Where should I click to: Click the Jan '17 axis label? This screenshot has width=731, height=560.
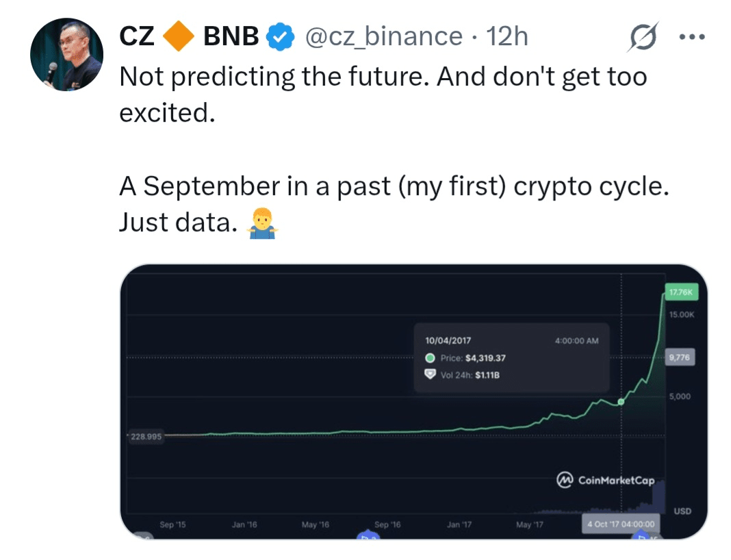pos(459,524)
